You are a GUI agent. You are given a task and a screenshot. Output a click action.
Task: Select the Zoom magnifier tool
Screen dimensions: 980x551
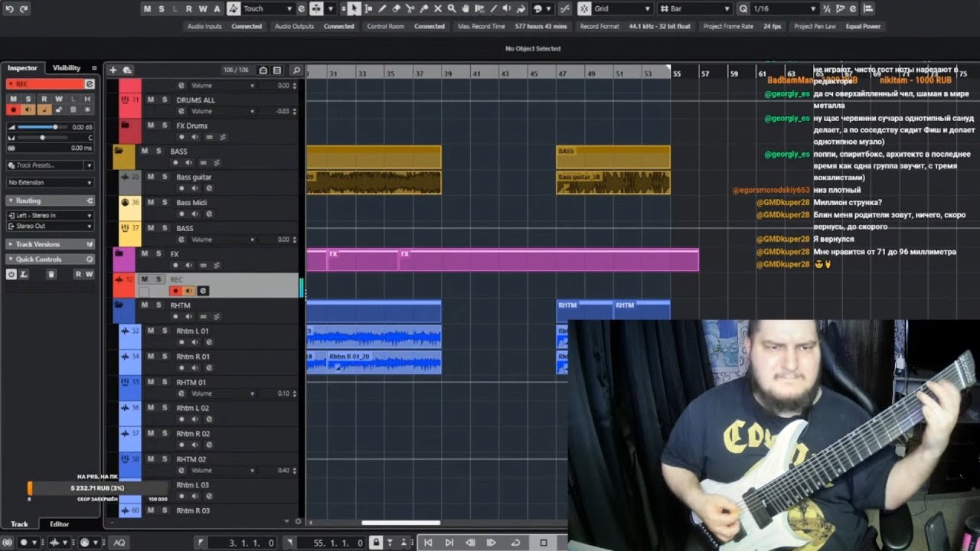click(x=452, y=8)
